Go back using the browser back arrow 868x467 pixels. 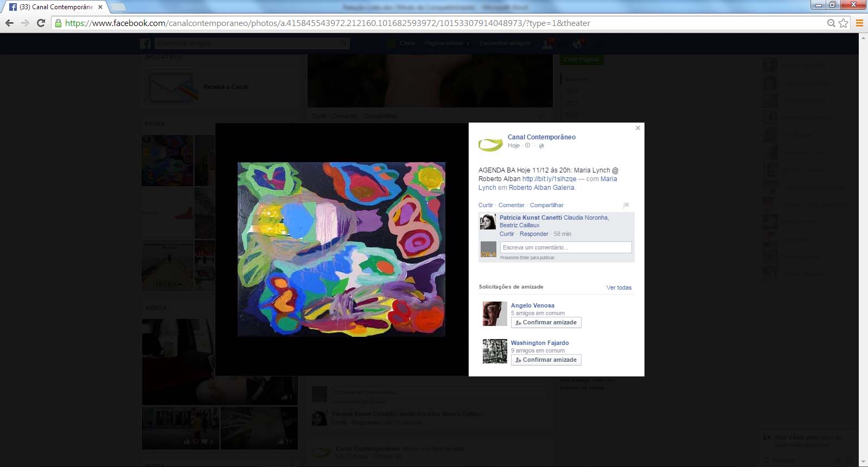(9, 23)
